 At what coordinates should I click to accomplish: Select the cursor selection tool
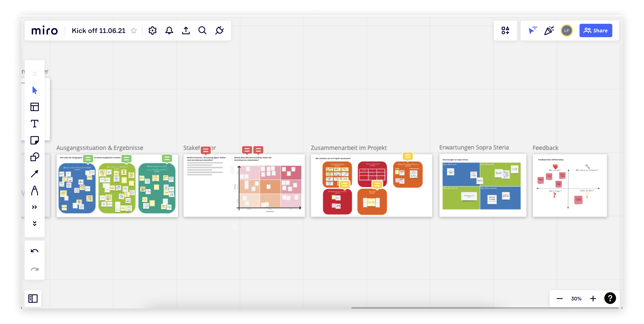coord(35,90)
